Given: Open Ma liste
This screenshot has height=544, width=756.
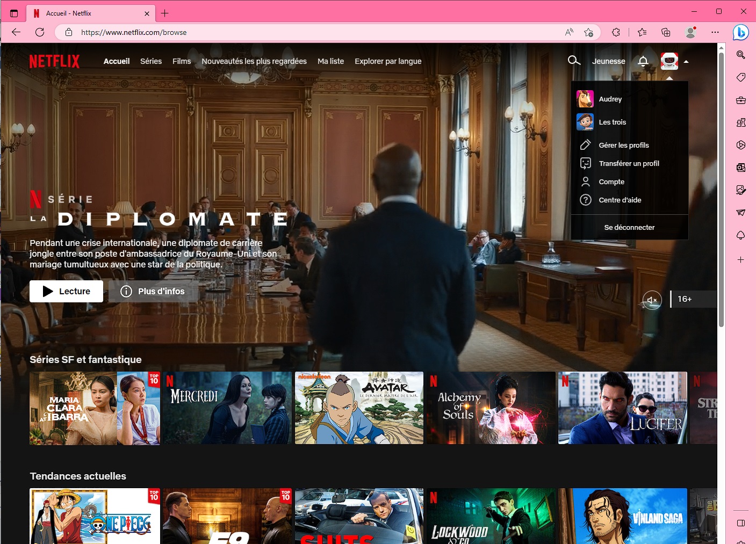Looking at the screenshot, I should click(x=330, y=61).
